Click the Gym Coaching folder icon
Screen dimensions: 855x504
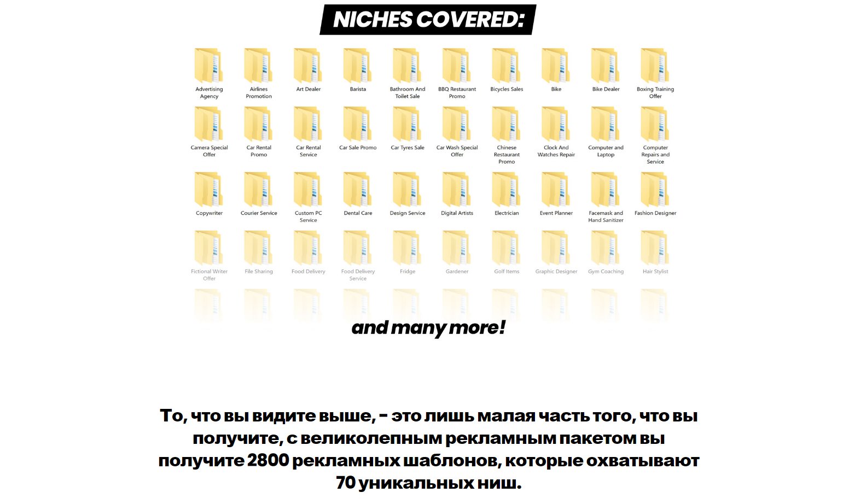(x=606, y=248)
